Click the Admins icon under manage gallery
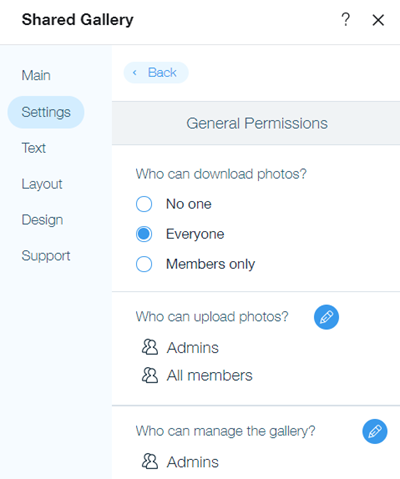This screenshot has height=479, width=400. [x=150, y=461]
